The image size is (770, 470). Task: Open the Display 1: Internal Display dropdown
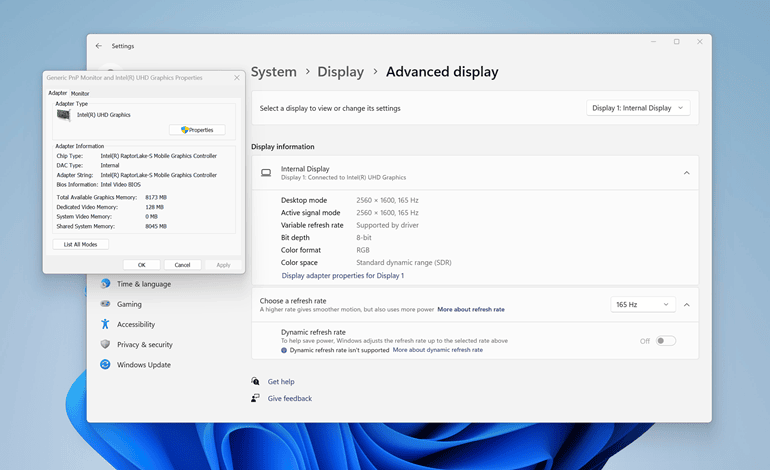tap(638, 108)
